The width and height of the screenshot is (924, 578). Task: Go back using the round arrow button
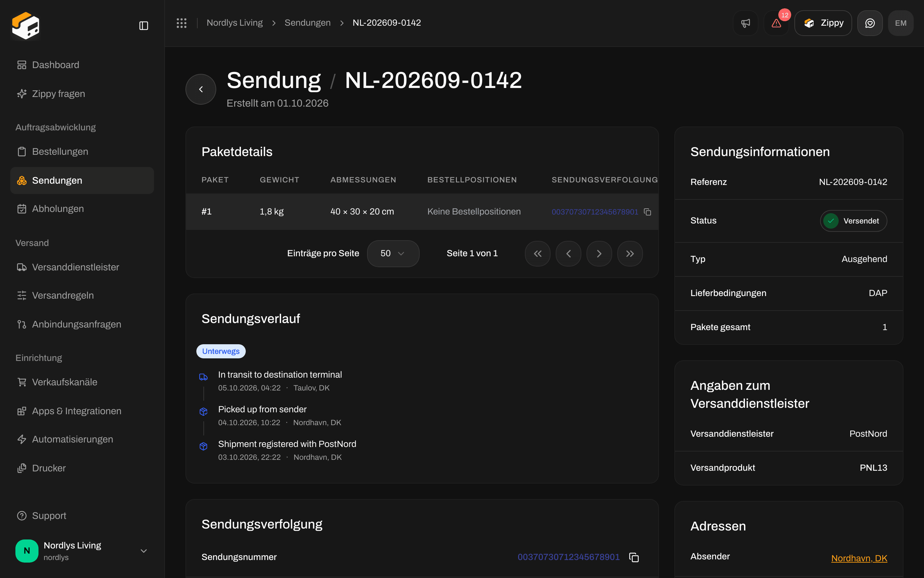(201, 89)
